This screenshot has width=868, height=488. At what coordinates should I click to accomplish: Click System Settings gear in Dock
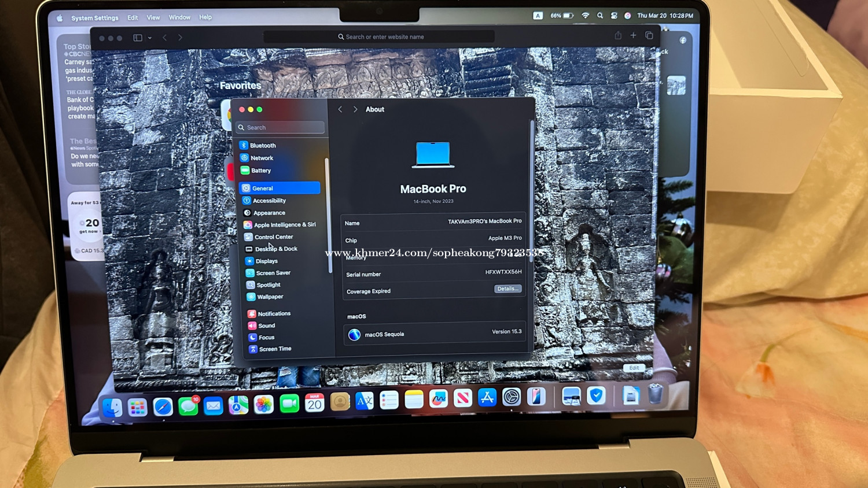512,397
